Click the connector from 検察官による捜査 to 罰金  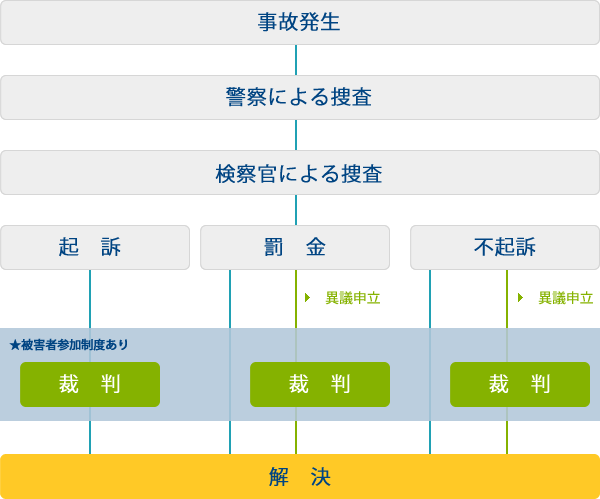(x=296, y=210)
